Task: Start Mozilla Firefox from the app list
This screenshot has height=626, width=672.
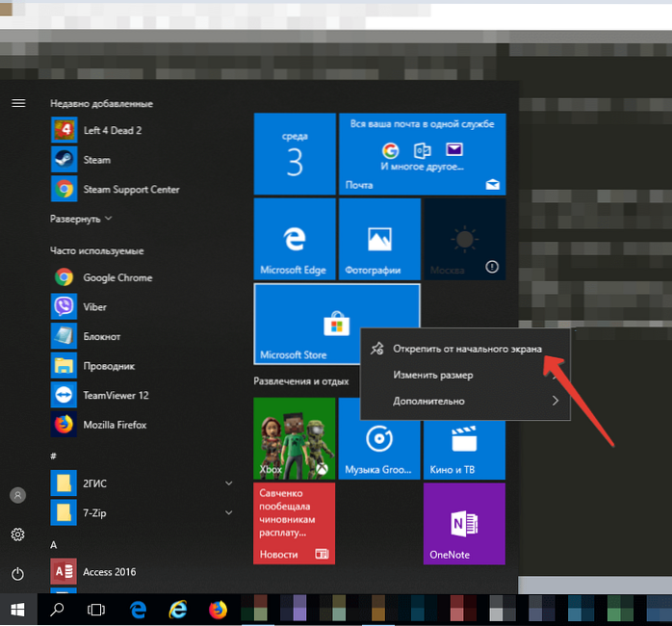Action: tap(116, 425)
